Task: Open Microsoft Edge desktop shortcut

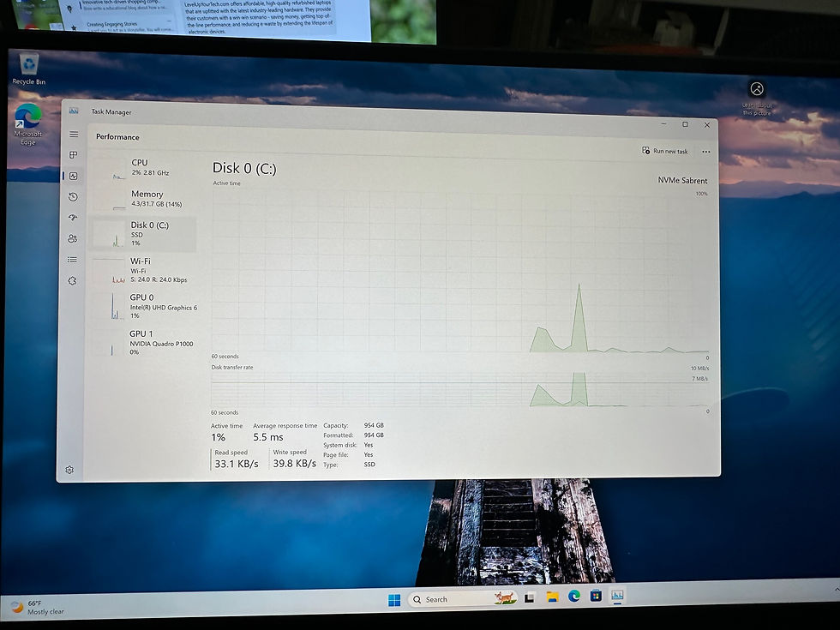Action: point(27,124)
